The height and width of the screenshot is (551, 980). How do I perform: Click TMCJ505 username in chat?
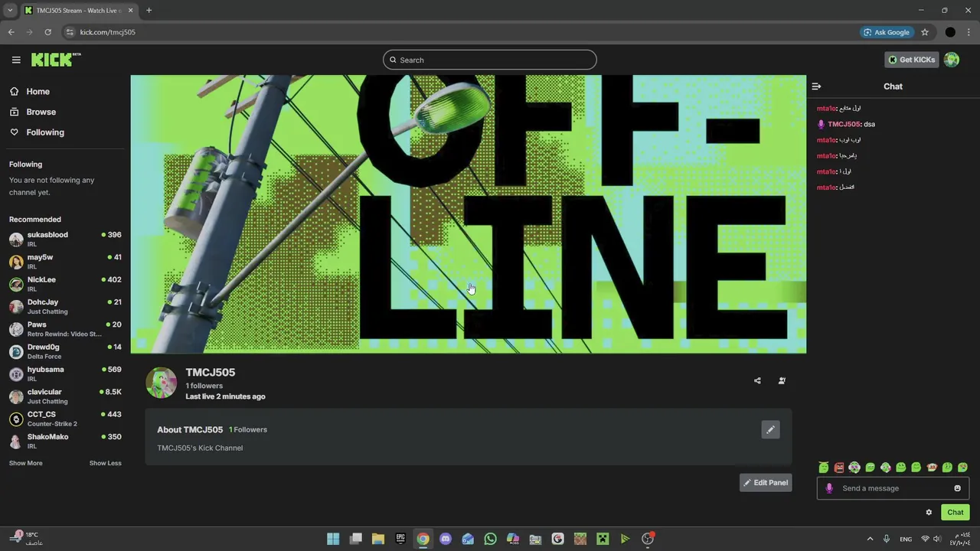(x=844, y=124)
